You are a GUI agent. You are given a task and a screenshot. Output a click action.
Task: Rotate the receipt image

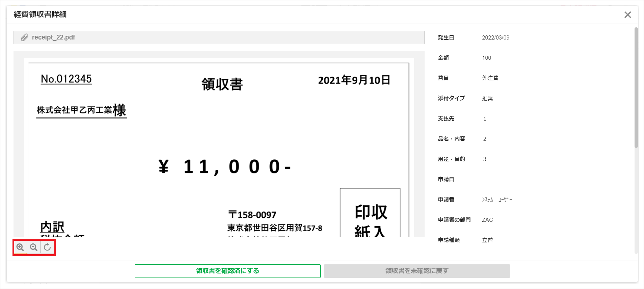coord(47,247)
